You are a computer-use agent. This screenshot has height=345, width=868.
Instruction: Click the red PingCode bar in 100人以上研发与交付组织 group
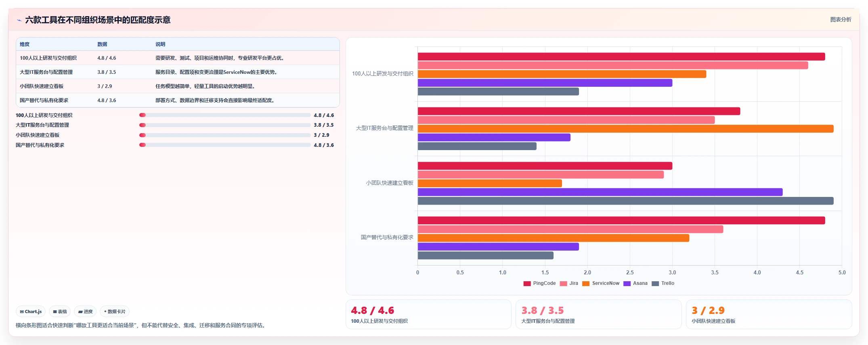(621, 56)
